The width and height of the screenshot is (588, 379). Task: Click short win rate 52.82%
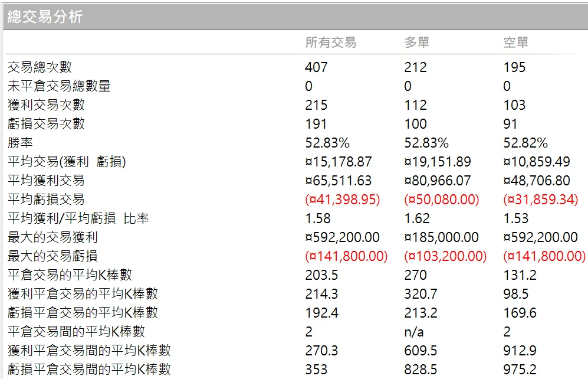525,143
